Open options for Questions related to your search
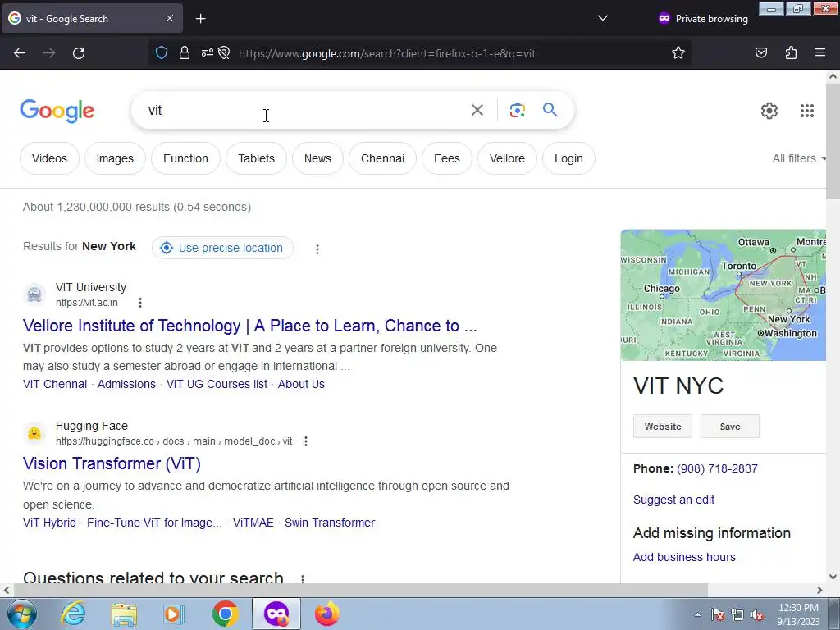This screenshot has height=630, width=840. pyautogui.click(x=302, y=578)
